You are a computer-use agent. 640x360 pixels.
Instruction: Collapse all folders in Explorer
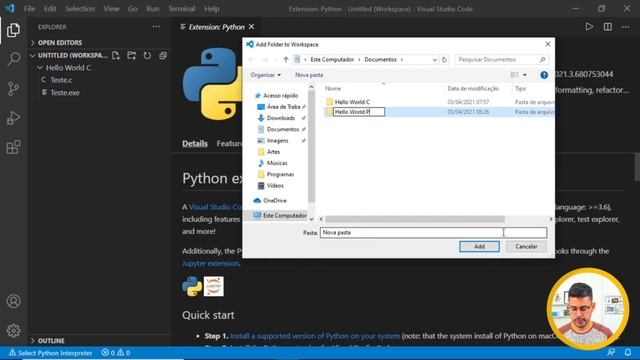(x=163, y=56)
